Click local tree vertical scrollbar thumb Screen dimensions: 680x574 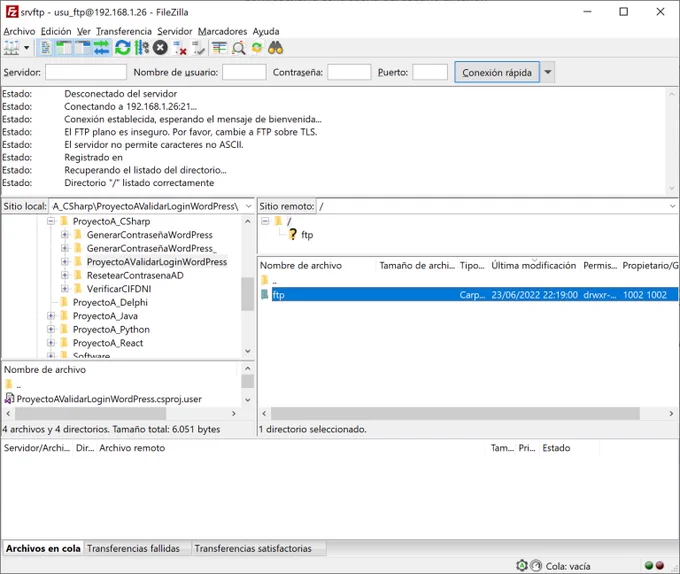(x=248, y=294)
